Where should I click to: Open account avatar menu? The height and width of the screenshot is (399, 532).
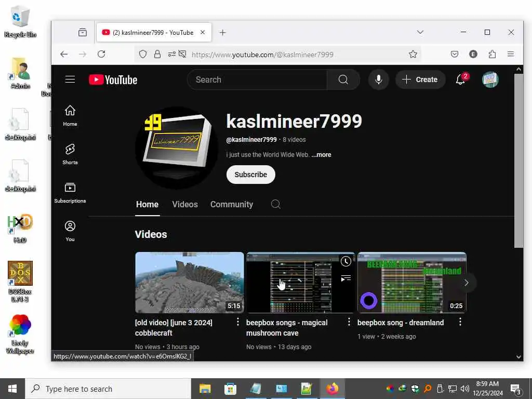(x=490, y=79)
